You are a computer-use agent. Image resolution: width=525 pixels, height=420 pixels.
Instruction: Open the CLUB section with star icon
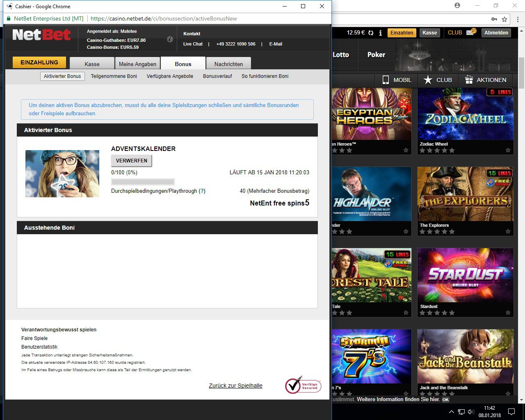438,80
